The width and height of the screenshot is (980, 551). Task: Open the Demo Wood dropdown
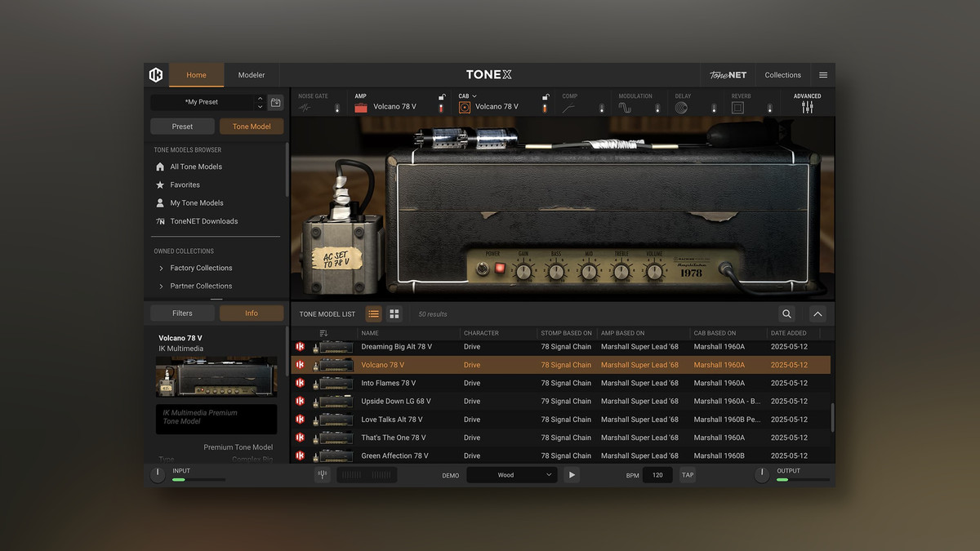pos(512,475)
